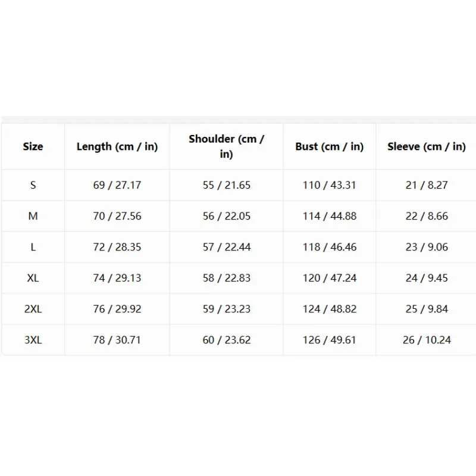Click length value 69 / 27.17

[117, 185]
